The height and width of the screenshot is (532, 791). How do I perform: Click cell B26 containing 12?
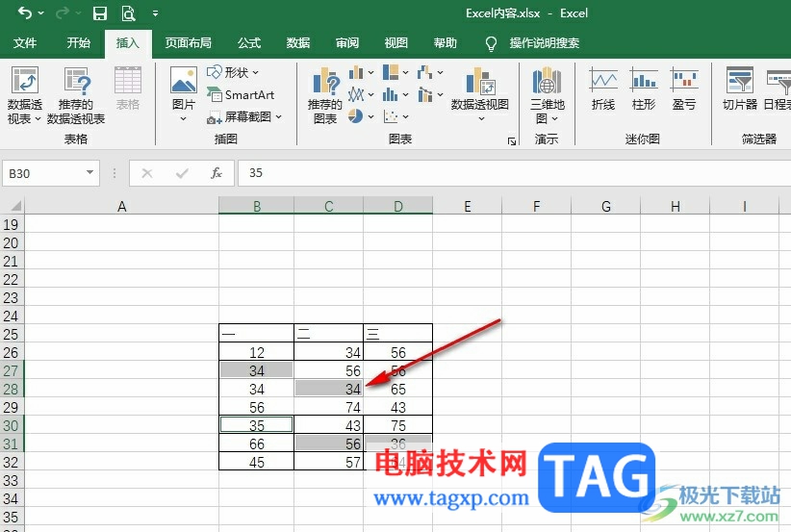point(256,352)
